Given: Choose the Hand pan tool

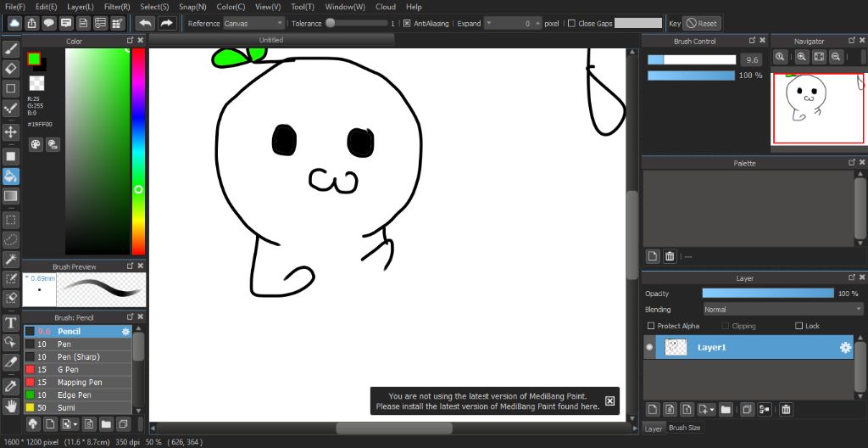Looking at the screenshot, I should click(11, 406).
